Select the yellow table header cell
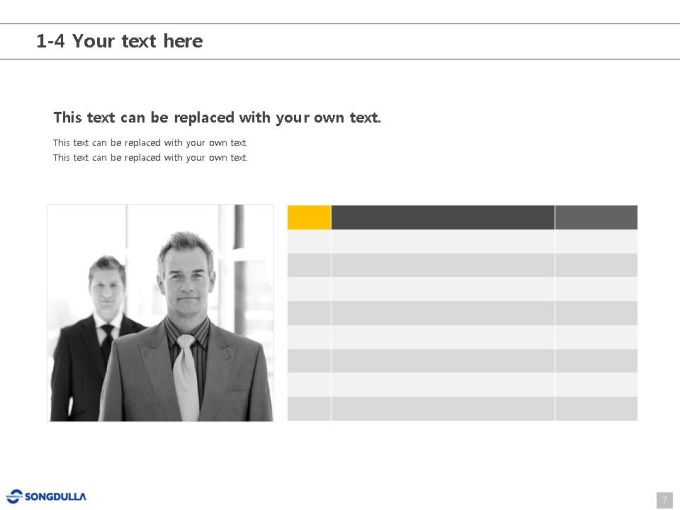 [309, 217]
